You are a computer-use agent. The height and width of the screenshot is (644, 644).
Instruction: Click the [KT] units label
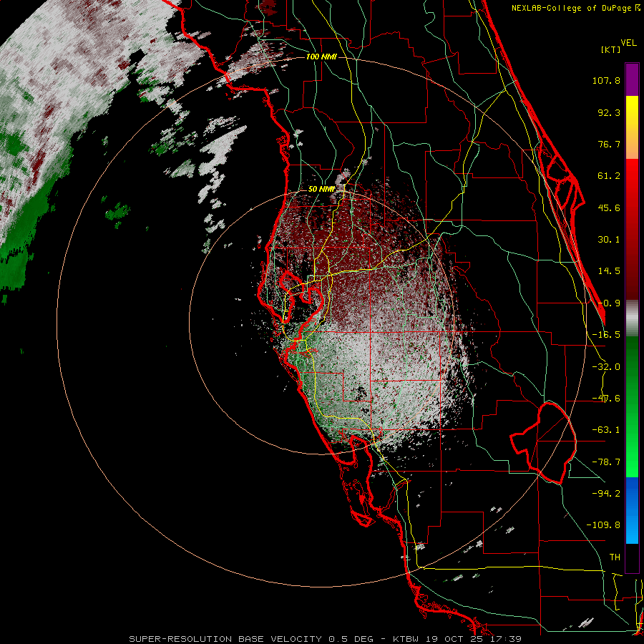(x=610, y=49)
